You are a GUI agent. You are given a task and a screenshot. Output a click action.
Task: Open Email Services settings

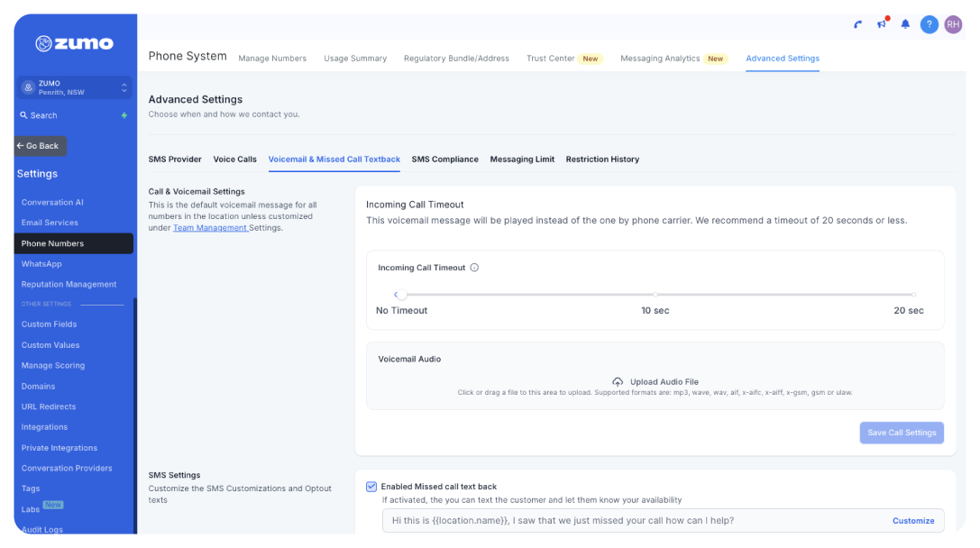coord(50,223)
